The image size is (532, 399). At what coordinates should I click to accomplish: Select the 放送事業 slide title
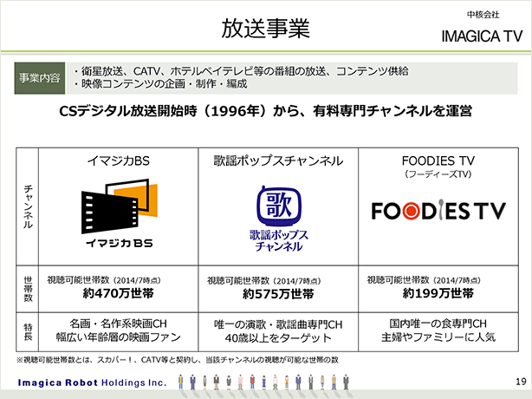[266, 28]
